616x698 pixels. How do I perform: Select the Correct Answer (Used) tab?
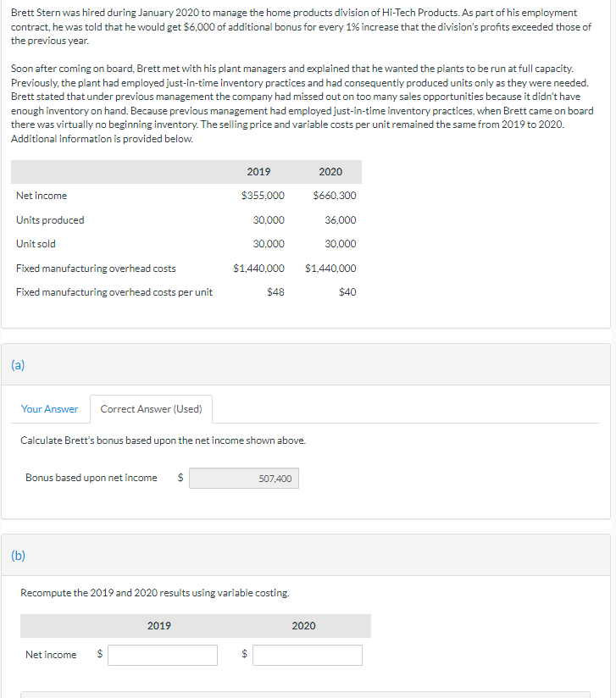click(x=151, y=408)
